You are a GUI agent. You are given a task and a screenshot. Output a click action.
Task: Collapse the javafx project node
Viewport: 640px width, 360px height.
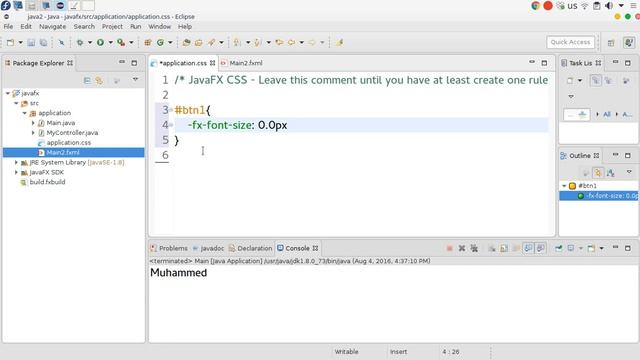click(8, 93)
